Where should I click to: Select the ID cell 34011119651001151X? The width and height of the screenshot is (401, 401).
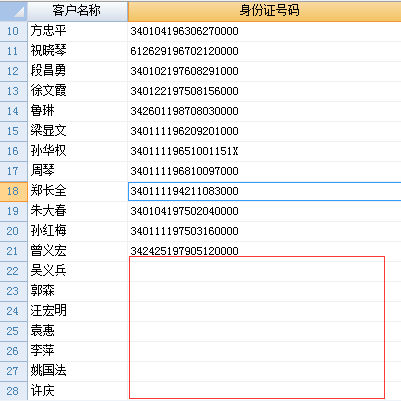coord(265,151)
